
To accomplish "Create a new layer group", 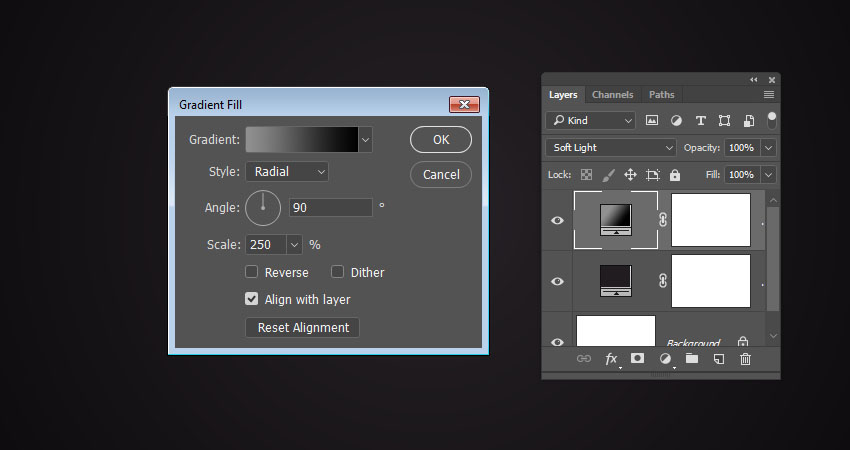I will 691,359.
